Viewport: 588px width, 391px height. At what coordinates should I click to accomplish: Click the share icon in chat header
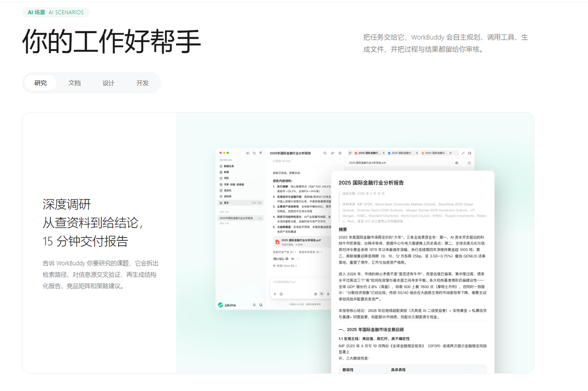click(x=332, y=153)
